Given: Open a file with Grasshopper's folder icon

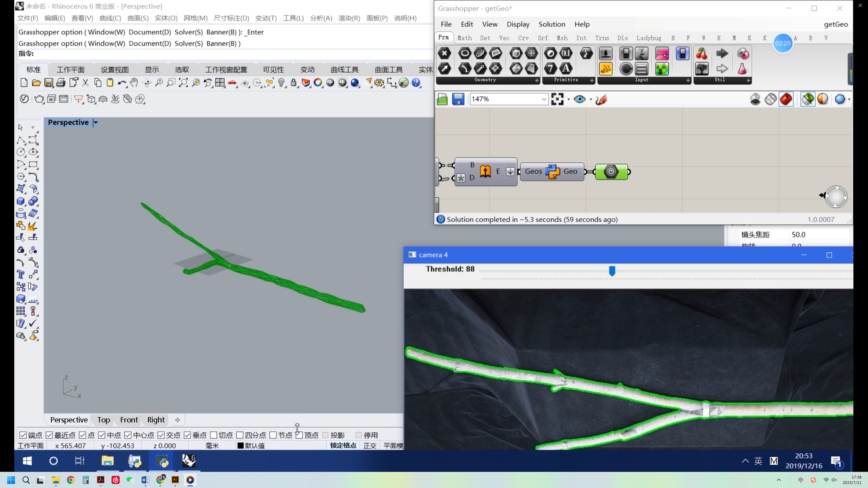Looking at the screenshot, I should 442,99.
